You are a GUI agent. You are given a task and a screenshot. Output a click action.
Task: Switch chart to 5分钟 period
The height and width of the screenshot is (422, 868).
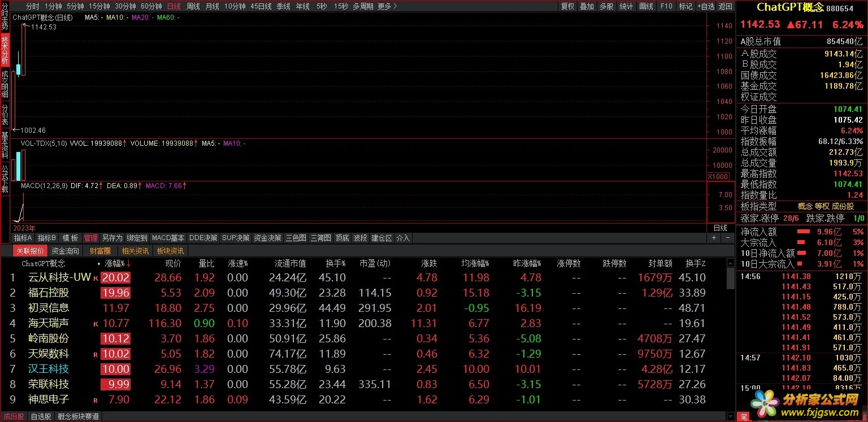[75, 6]
